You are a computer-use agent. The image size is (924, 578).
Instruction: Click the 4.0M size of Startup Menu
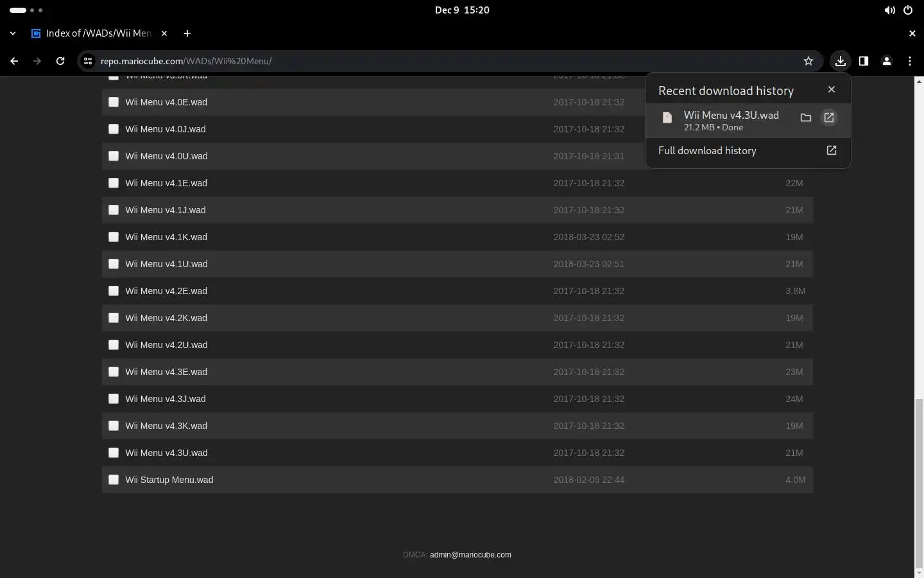pos(795,480)
